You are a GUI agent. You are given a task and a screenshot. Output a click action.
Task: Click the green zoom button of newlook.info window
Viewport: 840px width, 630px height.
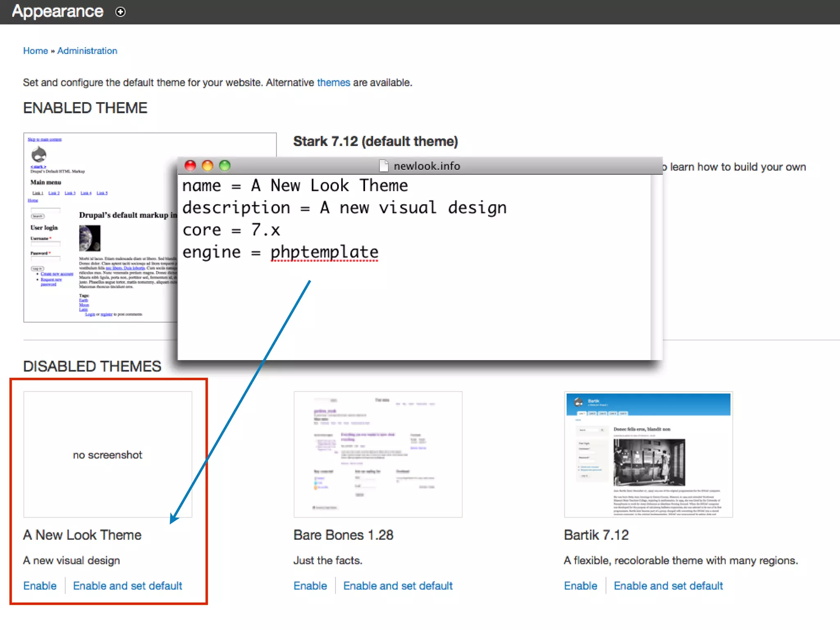225,166
